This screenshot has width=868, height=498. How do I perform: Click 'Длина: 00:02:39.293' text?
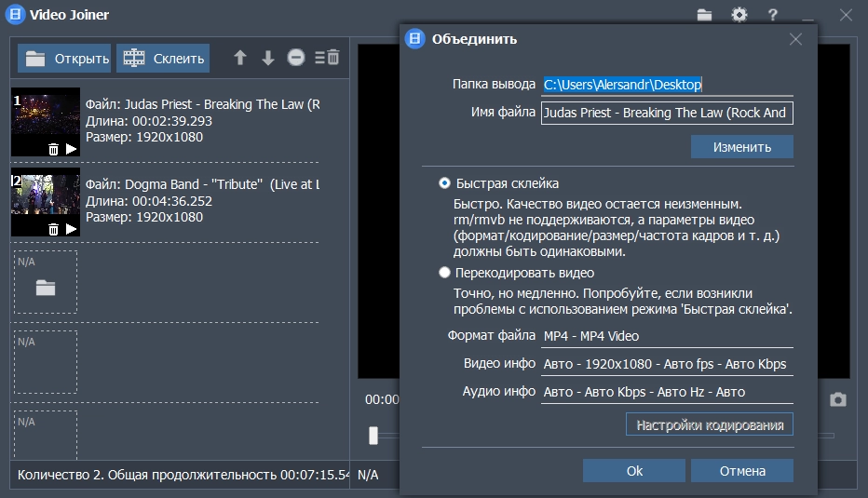pyautogui.click(x=149, y=121)
